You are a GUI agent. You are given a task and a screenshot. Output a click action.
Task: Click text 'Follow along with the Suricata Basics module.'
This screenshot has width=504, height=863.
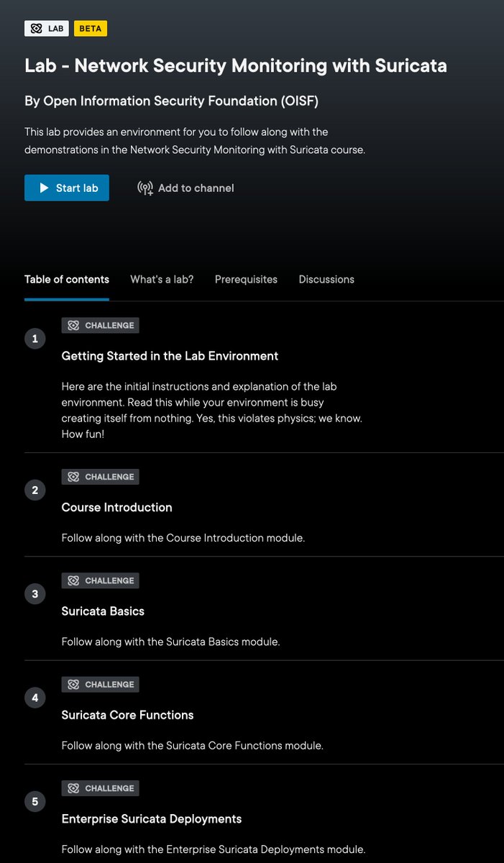click(x=171, y=641)
